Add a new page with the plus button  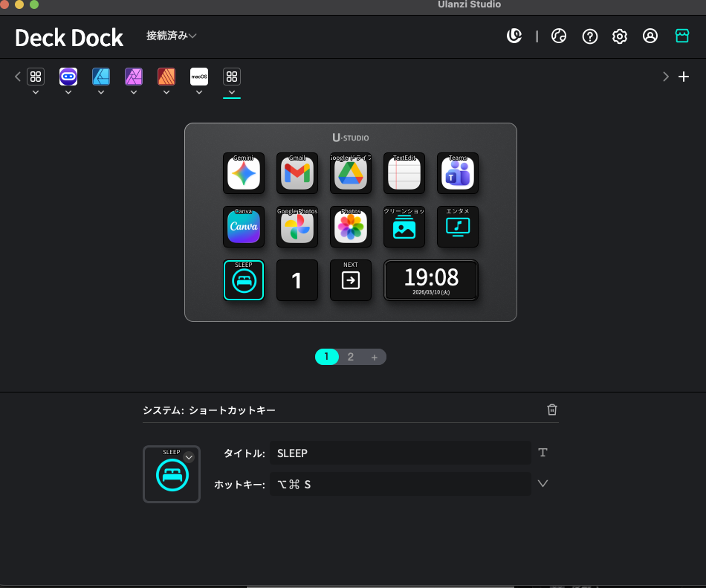(x=375, y=357)
